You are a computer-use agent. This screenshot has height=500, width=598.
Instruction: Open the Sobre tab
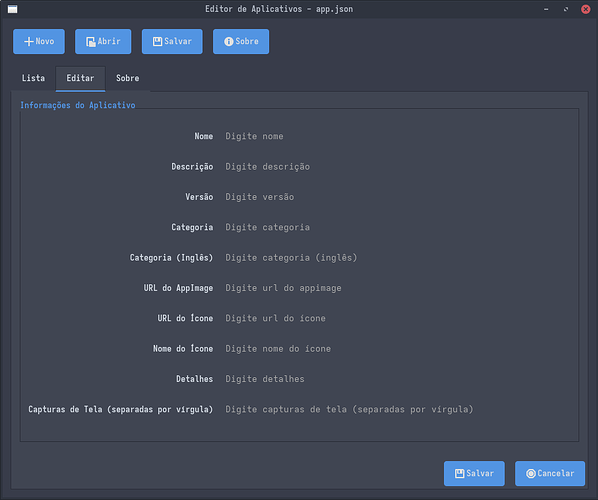(x=127, y=78)
